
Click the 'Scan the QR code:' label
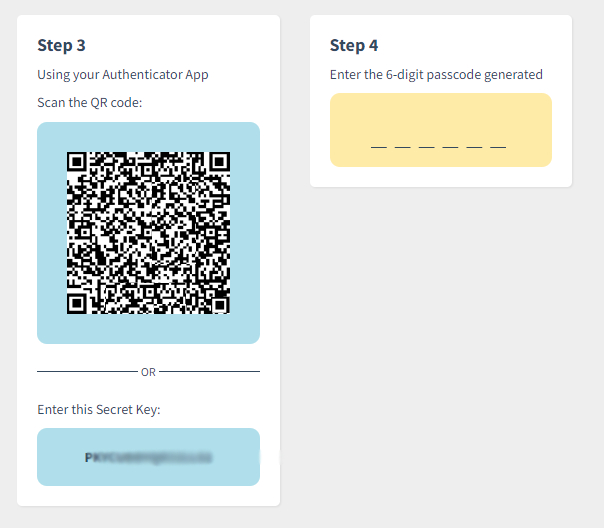(90, 102)
